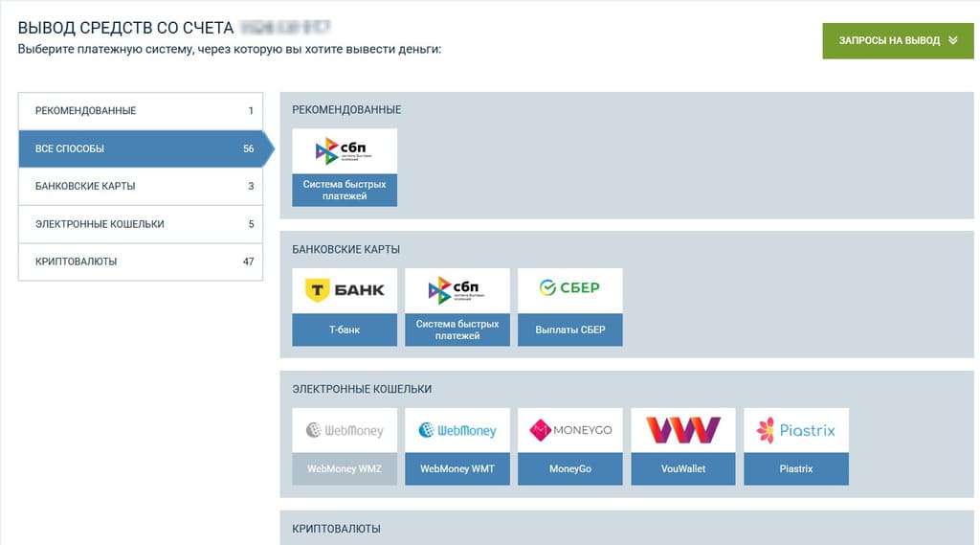Open the Криптовалюты category tab
Image resolution: width=980 pixels, height=545 pixels.
click(141, 261)
